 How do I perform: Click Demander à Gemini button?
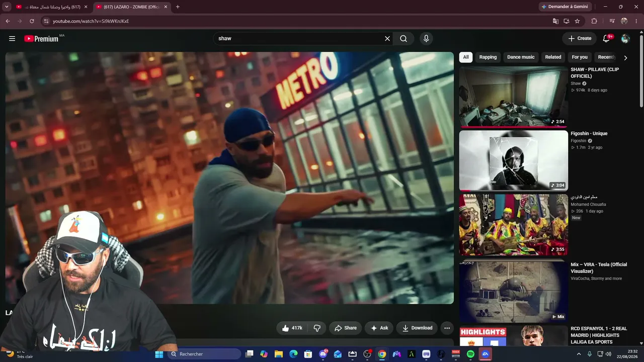point(565,7)
